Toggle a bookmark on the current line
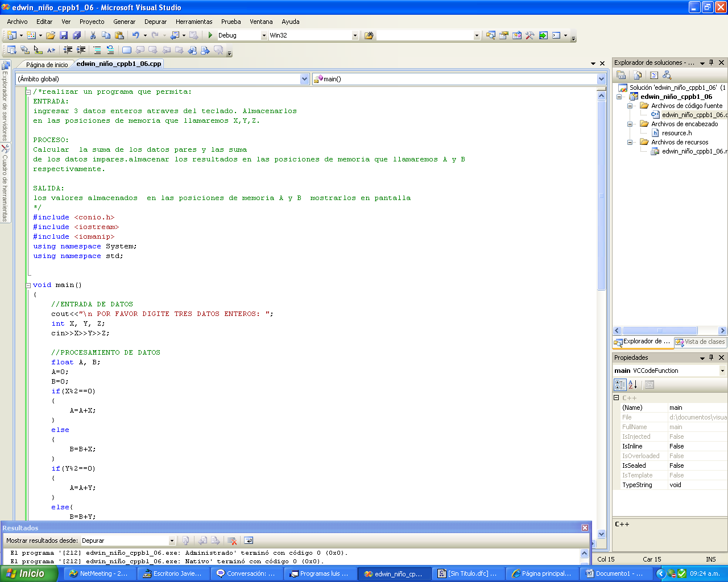 pos(127,50)
